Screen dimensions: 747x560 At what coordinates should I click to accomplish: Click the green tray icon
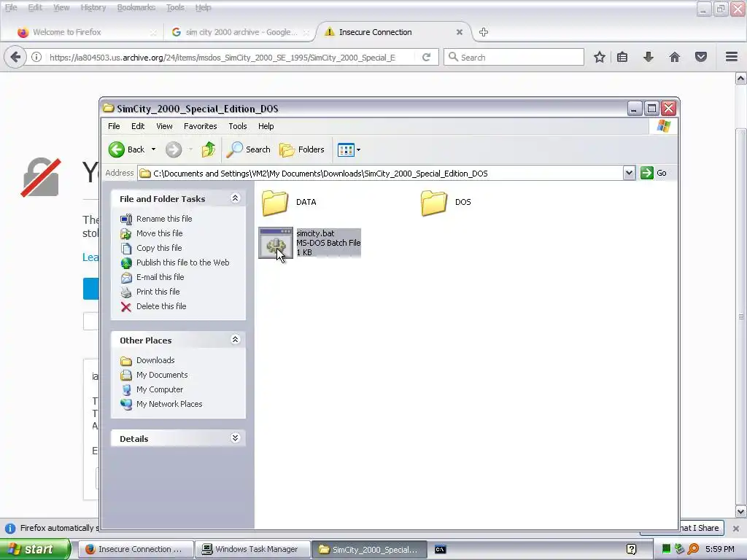pyautogui.click(x=666, y=549)
